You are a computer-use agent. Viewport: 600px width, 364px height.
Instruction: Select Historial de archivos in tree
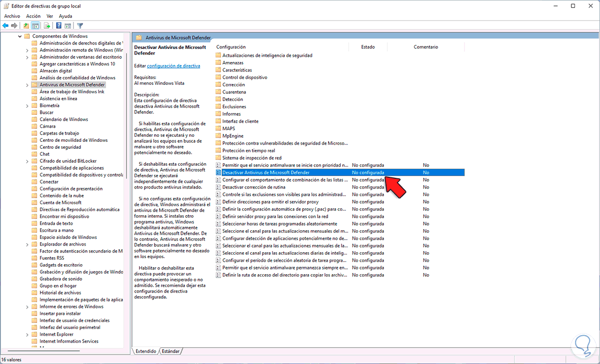(x=60, y=293)
